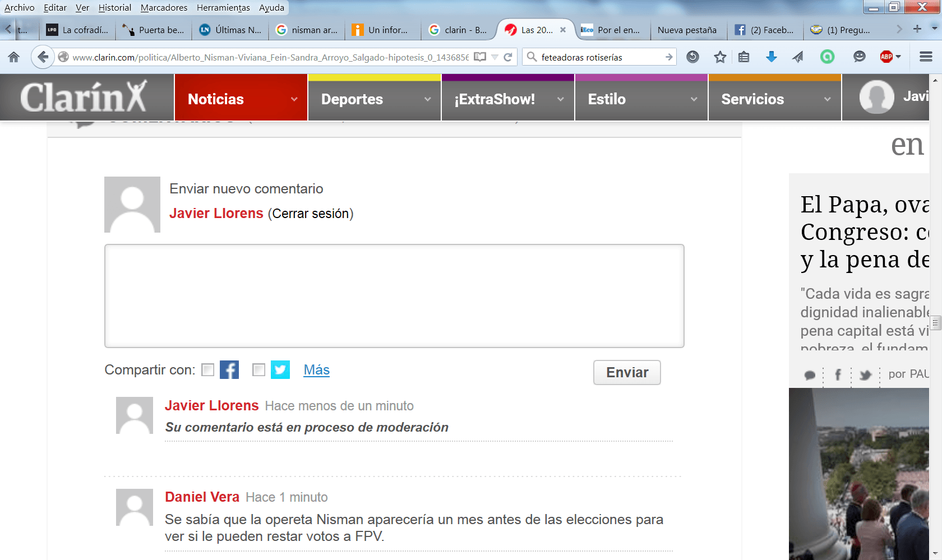The height and width of the screenshot is (560, 942).
Task: Click the Adblock Plus icon
Action: (886, 57)
